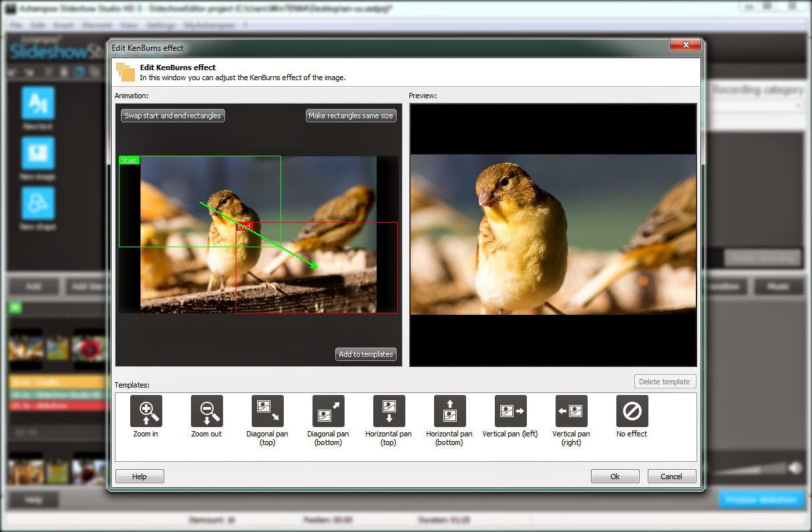Make rectangles same size

pyautogui.click(x=351, y=116)
